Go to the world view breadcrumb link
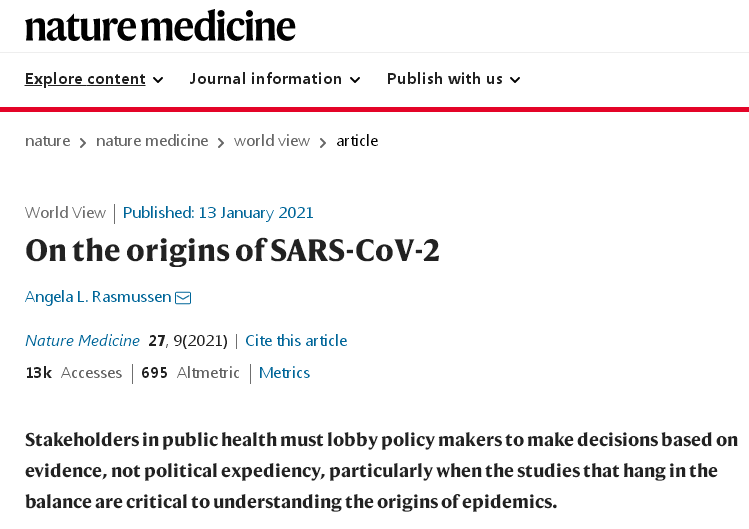 [x=272, y=141]
